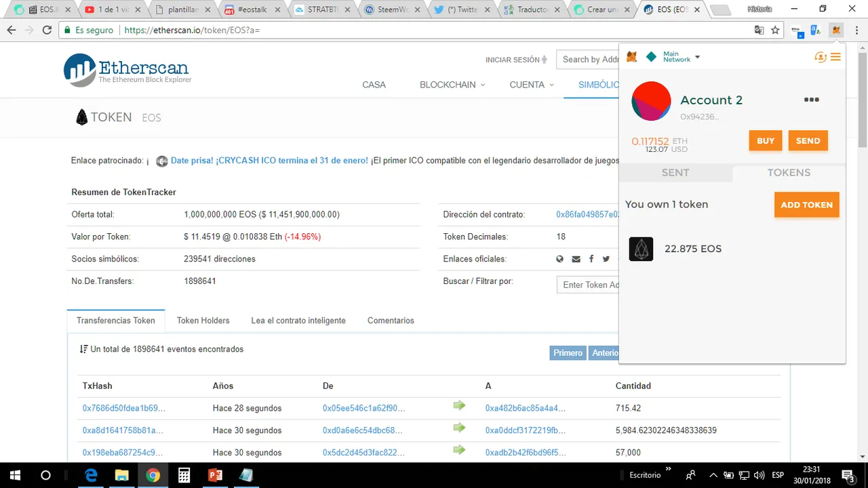This screenshot has height=488, width=868.
Task: Expand the Escritorio toolbar chevron
Action: (668, 470)
